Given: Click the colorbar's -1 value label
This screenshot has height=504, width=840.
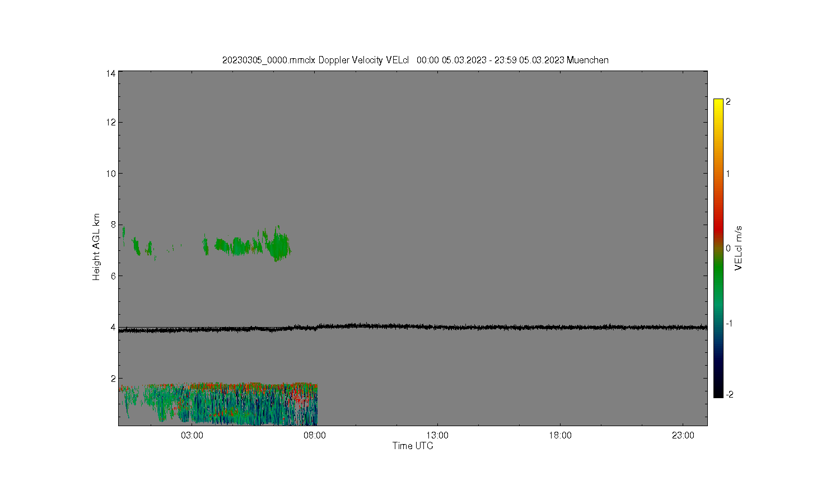Looking at the screenshot, I should coord(730,323).
